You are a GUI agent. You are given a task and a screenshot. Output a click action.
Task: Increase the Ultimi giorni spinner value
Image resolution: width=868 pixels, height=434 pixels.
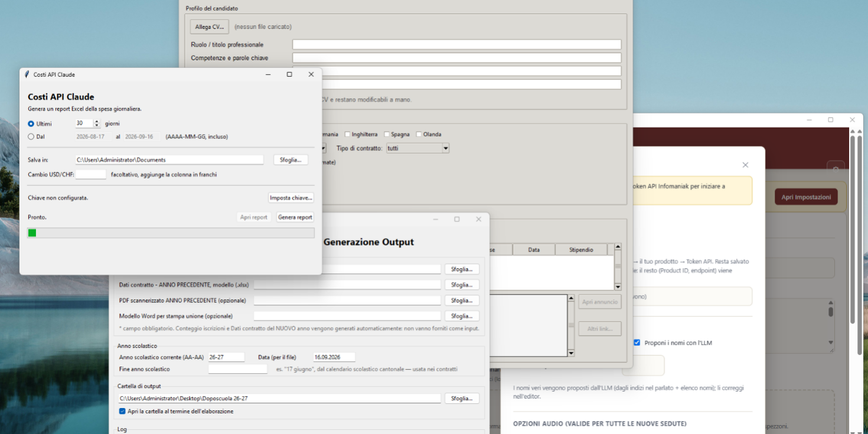click(x=97, y=122)
